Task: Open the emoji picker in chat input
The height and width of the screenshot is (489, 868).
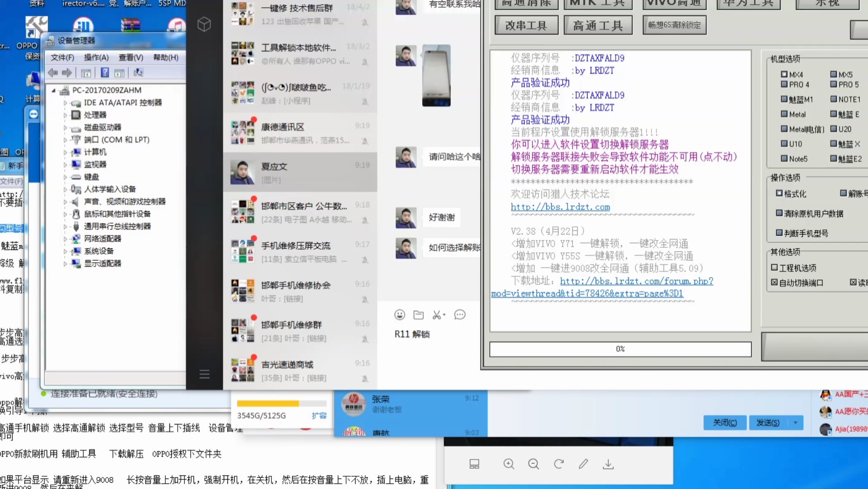Action: (400, 315)
